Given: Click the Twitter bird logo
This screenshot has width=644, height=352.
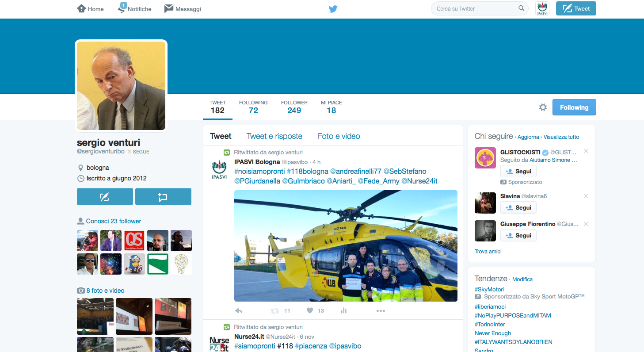Looking at the screenshot, I should (x=333, y=9).
